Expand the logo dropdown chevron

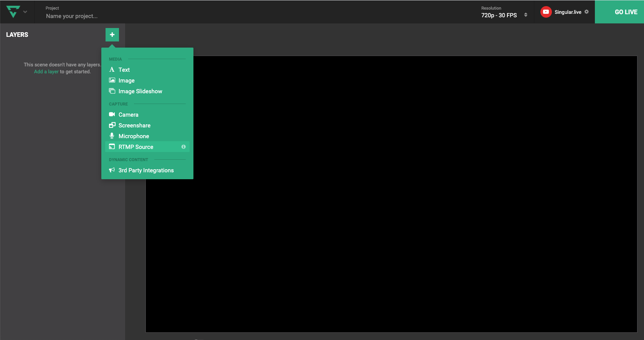[x=25, y=12]
